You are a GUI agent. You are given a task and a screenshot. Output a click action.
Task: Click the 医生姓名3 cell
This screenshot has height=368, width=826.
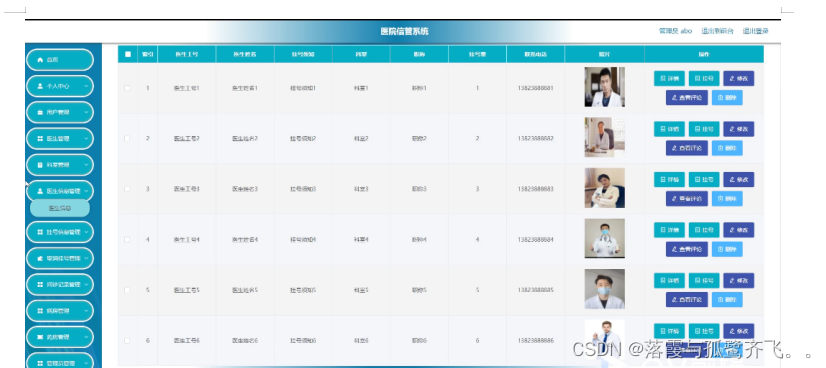tap(245, 189)
